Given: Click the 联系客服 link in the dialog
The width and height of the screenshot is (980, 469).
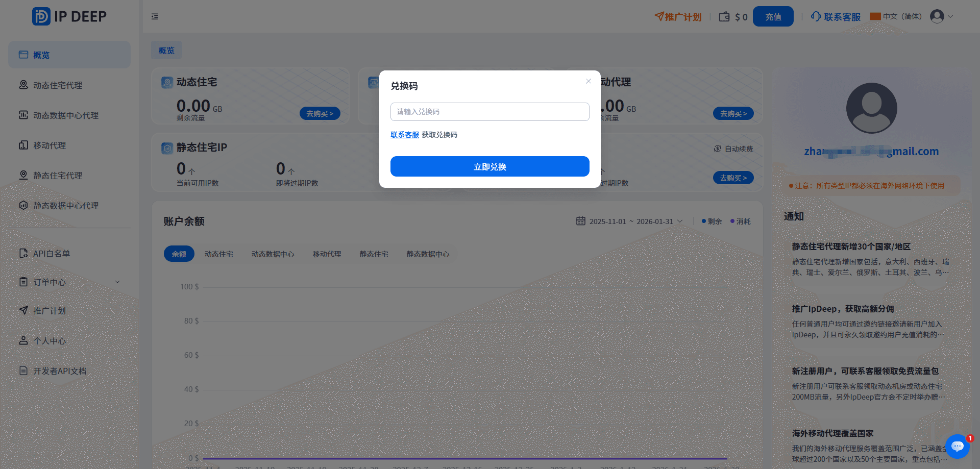Looking at the screenshot, I should [404, 134].
